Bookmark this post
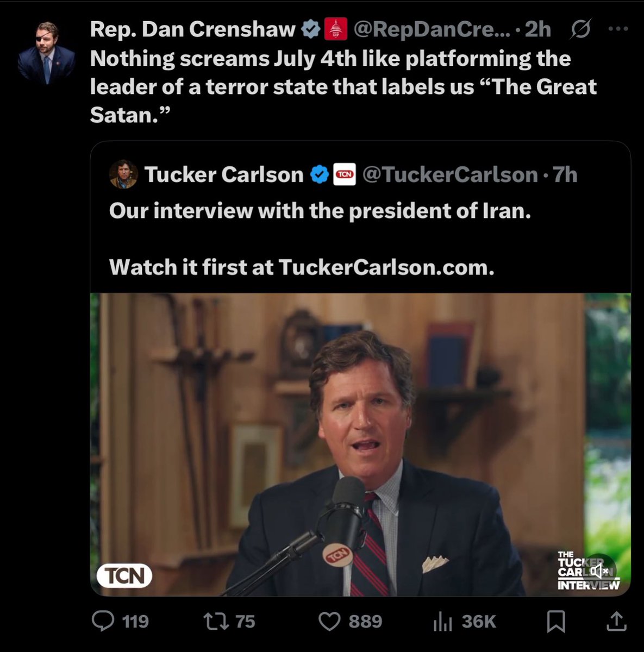The width and height of the screenshot is (644, 652). click(x=556, y=621)
